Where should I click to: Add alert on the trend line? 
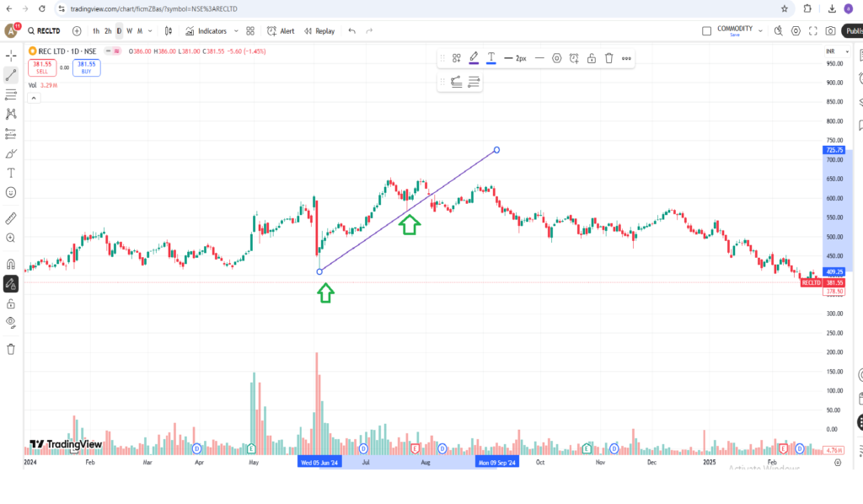click(574, 58)
